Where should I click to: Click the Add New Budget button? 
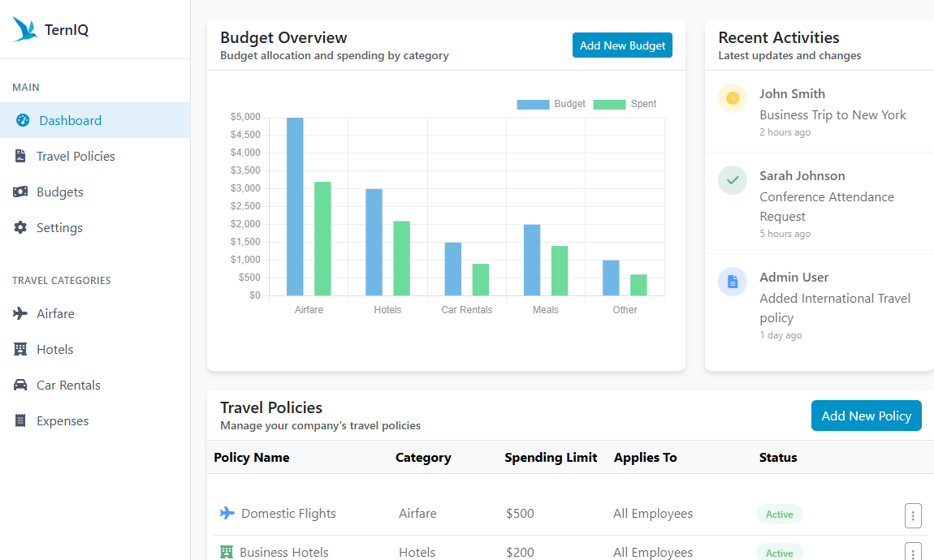click(622, 45)
